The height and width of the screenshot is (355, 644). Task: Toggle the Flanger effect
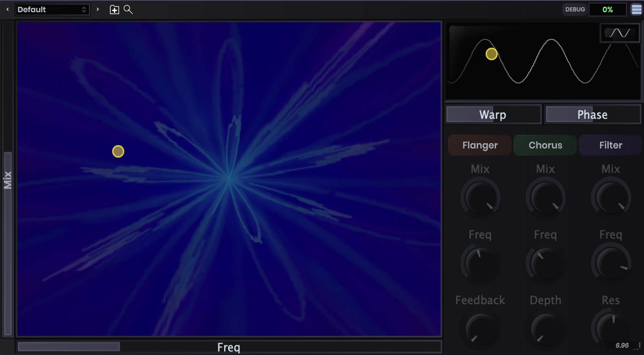pyautogui.click(x=480, y=145)
